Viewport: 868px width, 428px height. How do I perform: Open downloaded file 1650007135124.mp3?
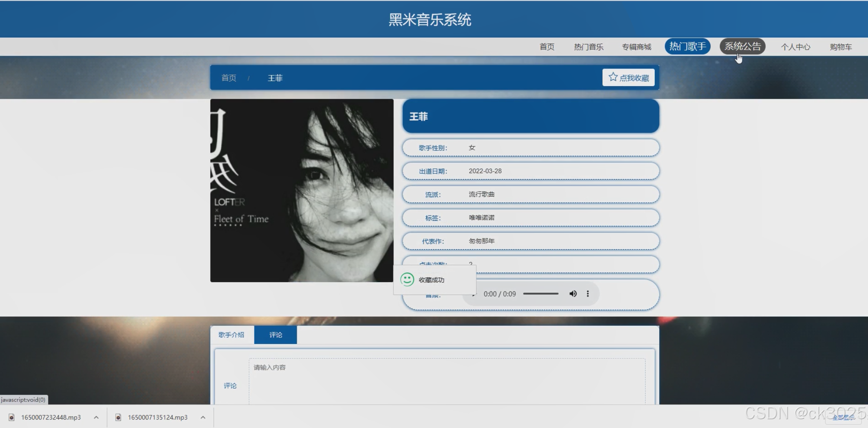158,417
